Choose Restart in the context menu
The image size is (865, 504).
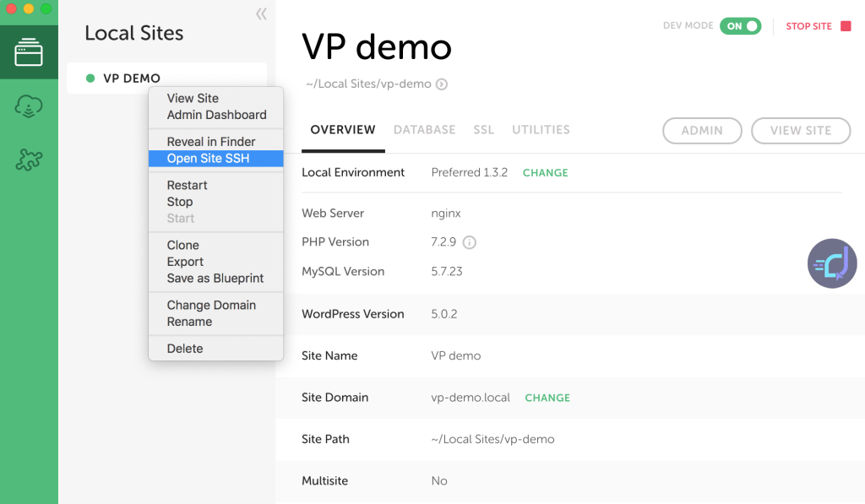pyautogui.click(x=187, y=185)
